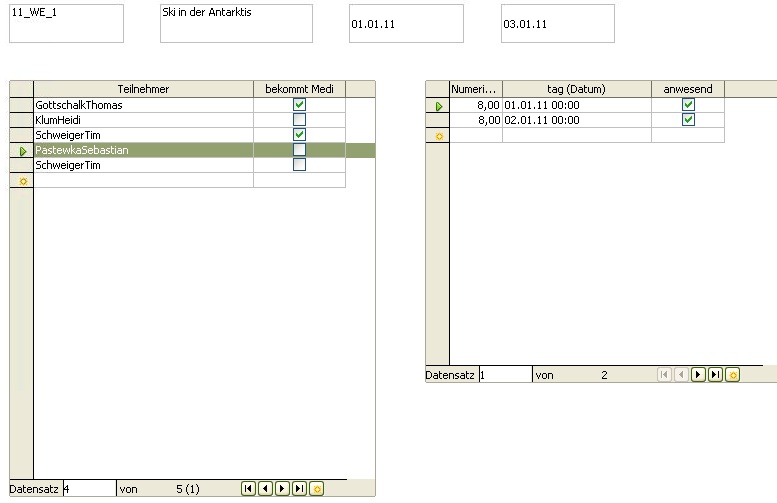777x503 pixels.
Task: Go to previous record in Teilnehmer table
Action: [x=265, y=489]
